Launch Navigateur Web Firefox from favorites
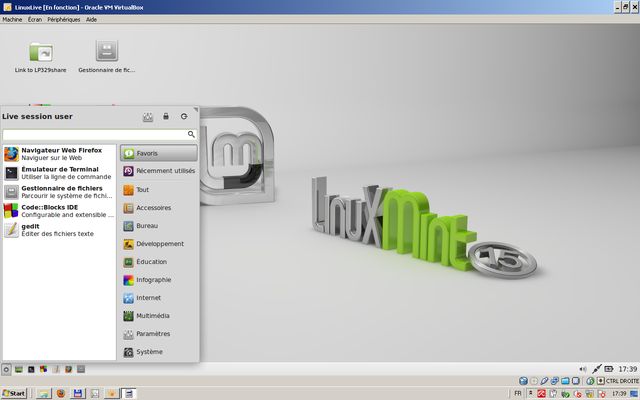 pyautogui.click(x=59, y=154)
